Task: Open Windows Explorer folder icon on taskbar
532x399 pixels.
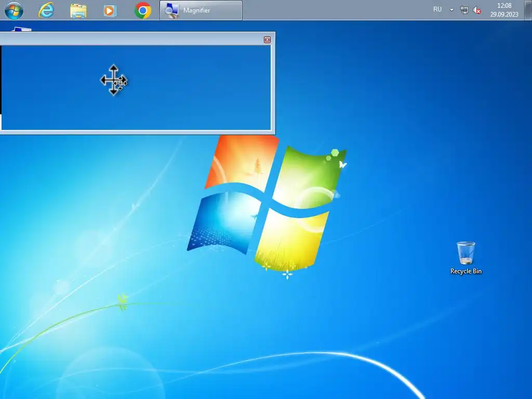Action: coord(78,10)
